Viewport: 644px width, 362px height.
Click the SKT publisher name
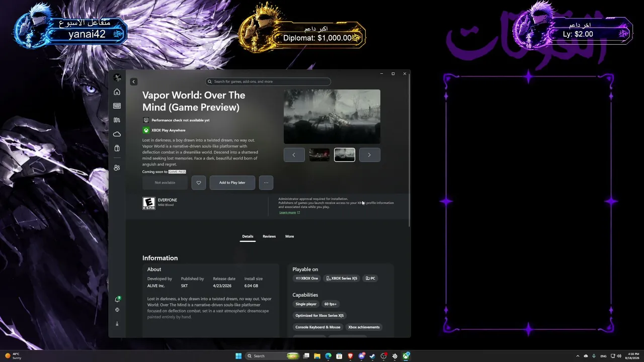pyautogui.click(x=184, y=286)
